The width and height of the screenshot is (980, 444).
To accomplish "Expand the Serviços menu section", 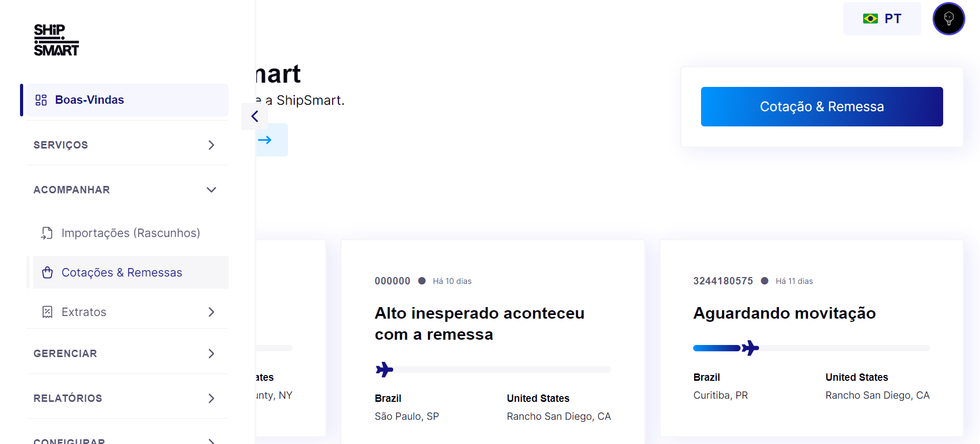I will 211,145.
